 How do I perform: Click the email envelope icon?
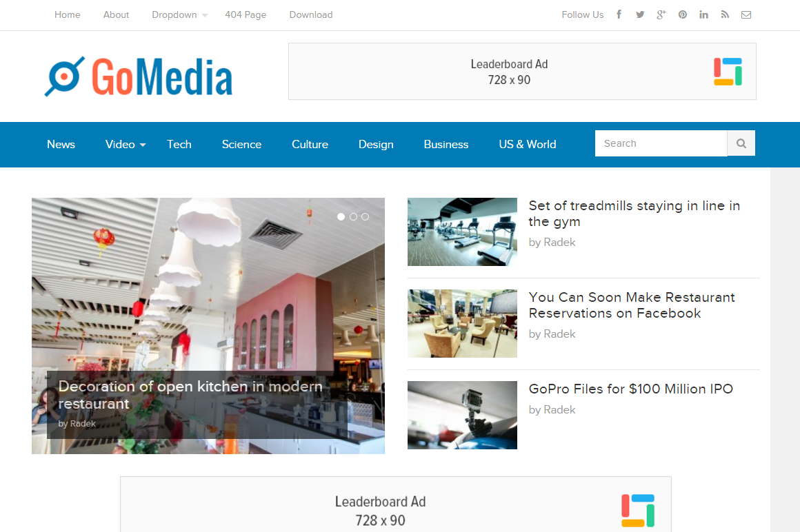(x=746, y=14)
